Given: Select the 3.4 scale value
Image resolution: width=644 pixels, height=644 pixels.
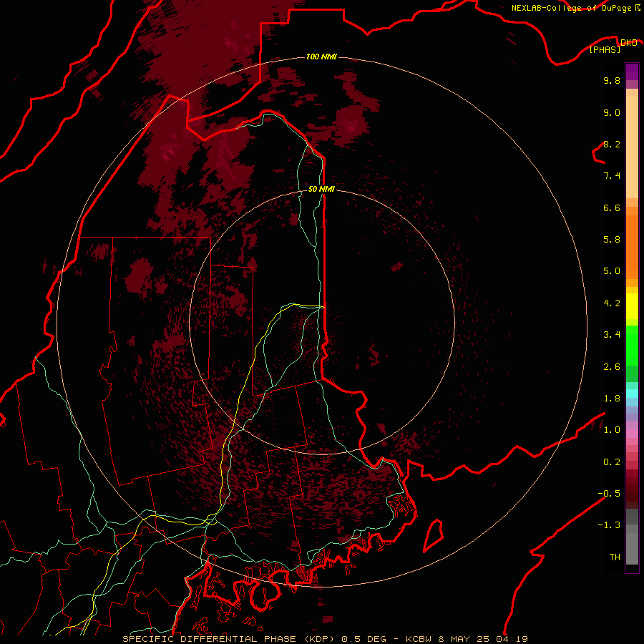Looking at the screenshot, I should pos(612,335).
